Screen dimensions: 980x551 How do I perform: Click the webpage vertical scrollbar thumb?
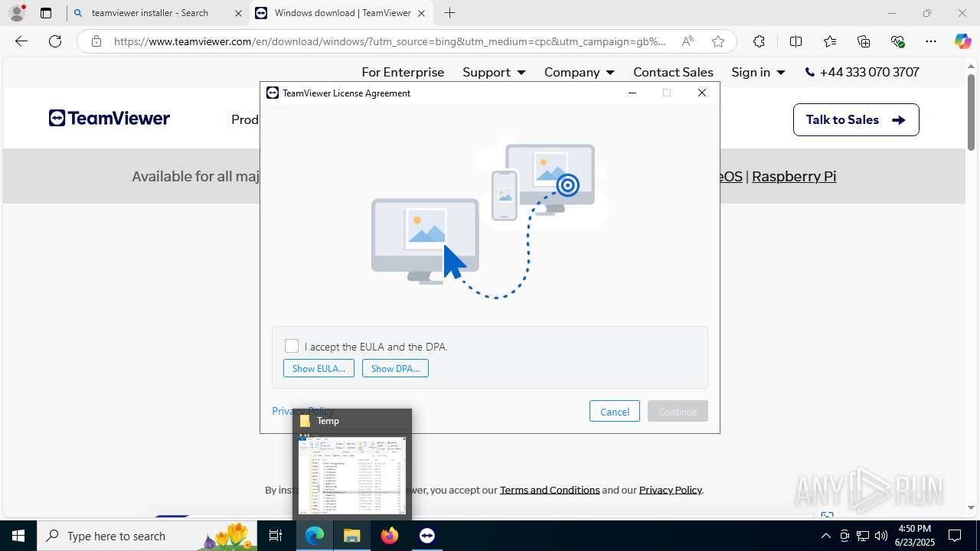point(971,112)
